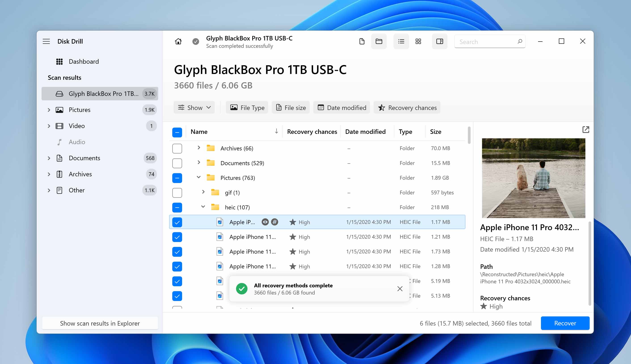Filter by File Type
631x364 pixels.
point(247,107)
